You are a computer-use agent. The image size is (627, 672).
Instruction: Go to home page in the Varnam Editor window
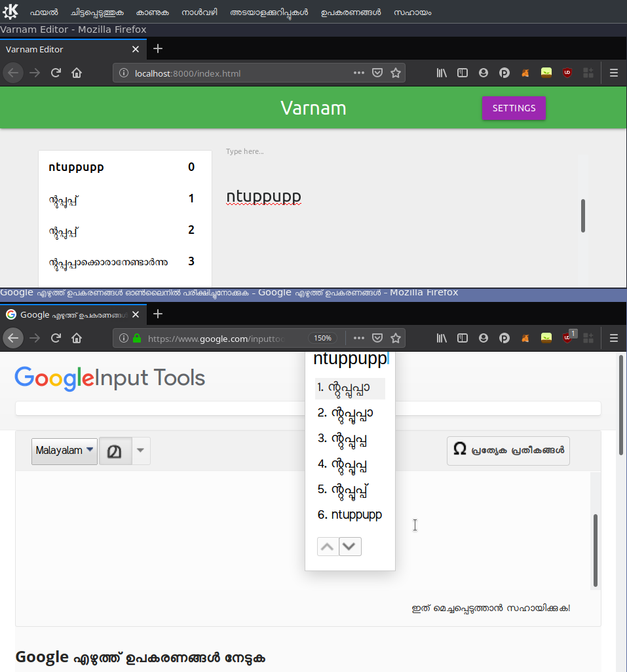[77, 73]
